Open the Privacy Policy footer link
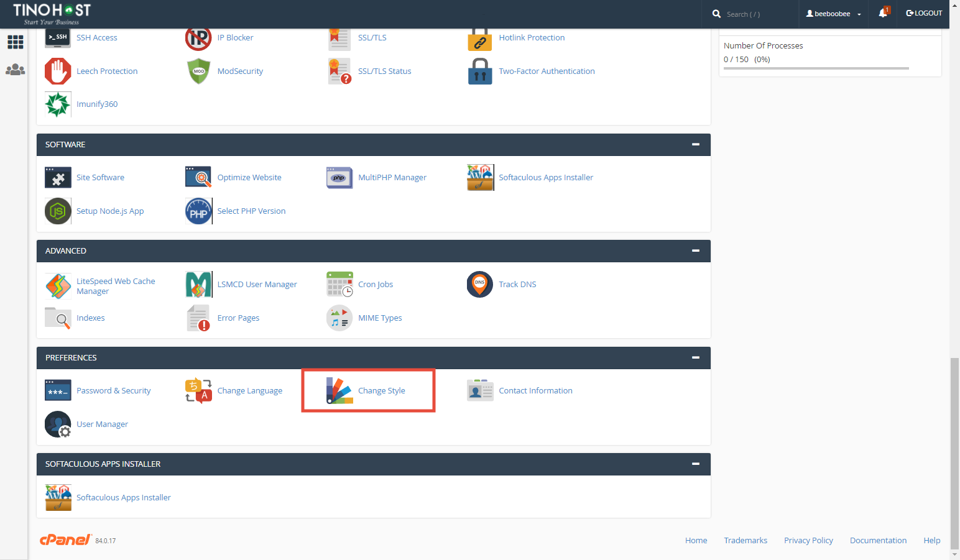 (x=808, y=541)
